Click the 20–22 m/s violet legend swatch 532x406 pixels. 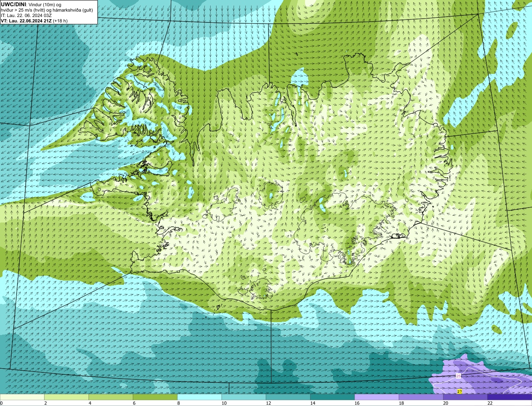[x=465, y=397]
